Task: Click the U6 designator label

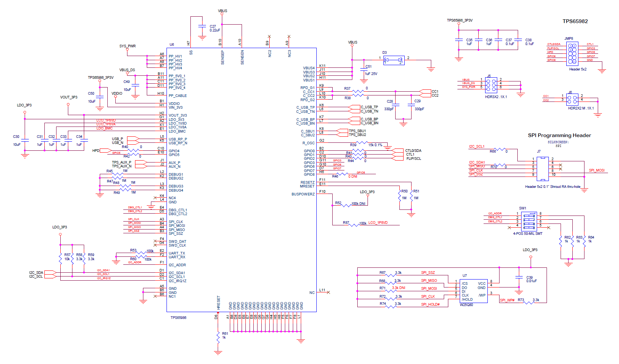Action: pyautogui.click(x=172, y=45)
